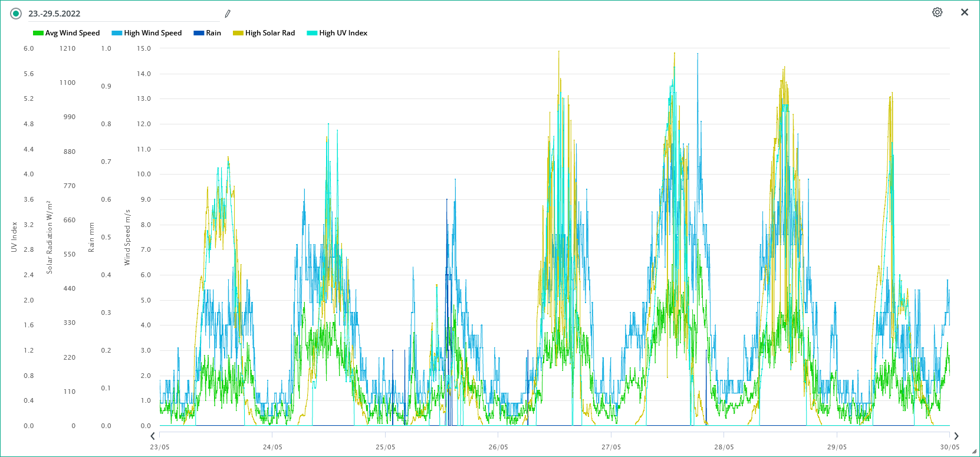
Task: Click the 24/05 date axis label
Action: tap(272, 447)
